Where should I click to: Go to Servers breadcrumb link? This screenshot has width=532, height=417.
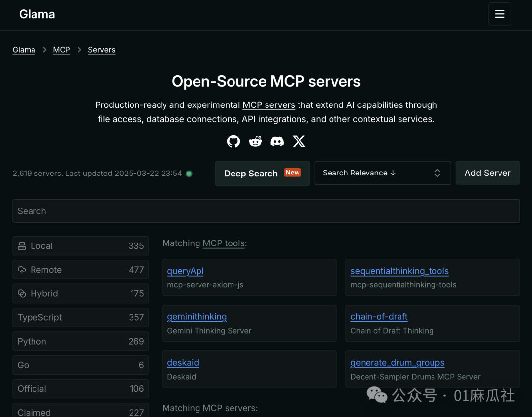[x=101, y=50]
